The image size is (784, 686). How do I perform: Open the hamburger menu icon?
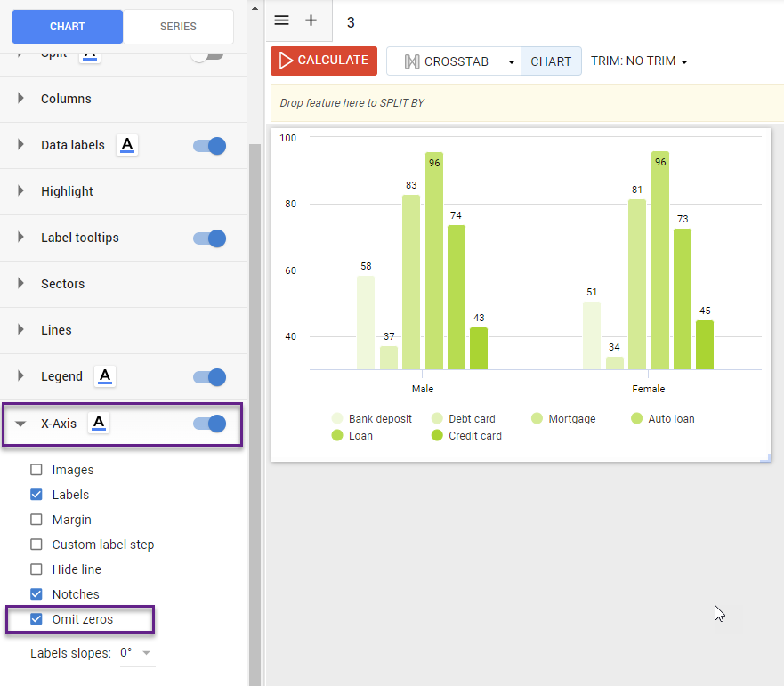[282, 20]
